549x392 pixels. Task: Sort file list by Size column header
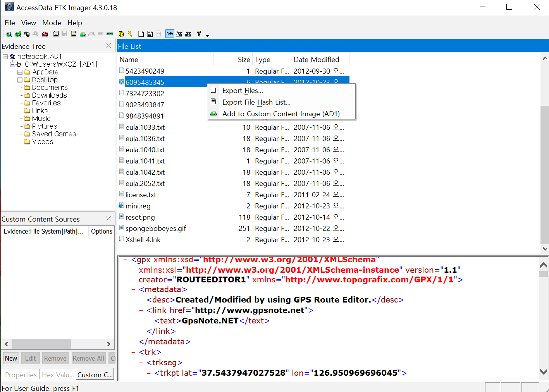(x=233, y=59)
